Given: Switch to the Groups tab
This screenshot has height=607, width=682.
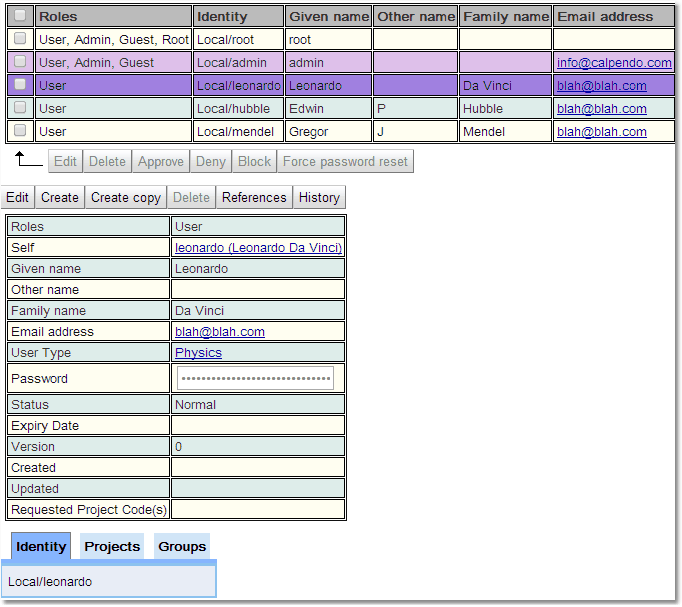Looking at the screenshot, I should [x=182, y=546].
